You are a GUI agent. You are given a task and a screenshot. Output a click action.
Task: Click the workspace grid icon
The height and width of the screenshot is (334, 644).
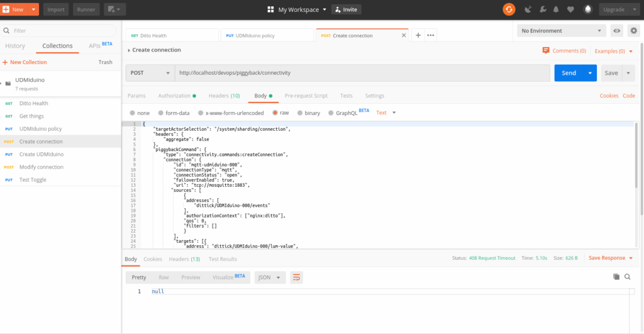[270, 9]
